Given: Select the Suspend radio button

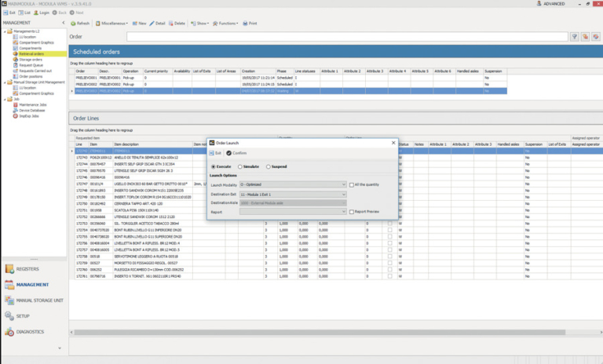Looking at the screenshot, I should pos(269,167).
